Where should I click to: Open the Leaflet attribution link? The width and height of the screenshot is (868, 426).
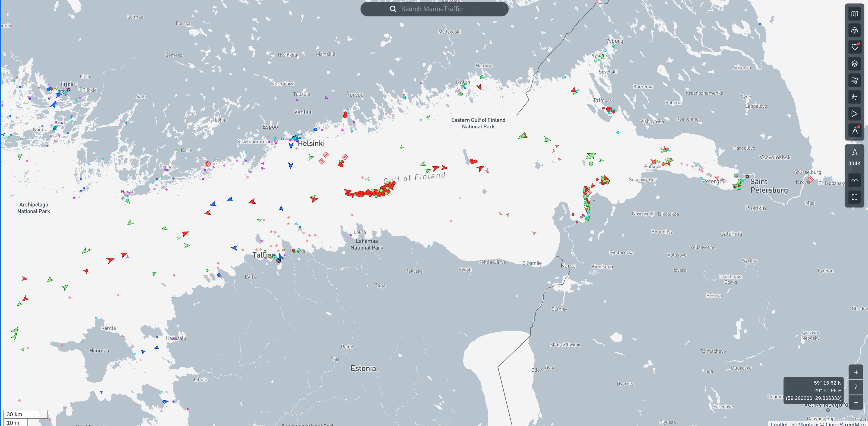779,424
